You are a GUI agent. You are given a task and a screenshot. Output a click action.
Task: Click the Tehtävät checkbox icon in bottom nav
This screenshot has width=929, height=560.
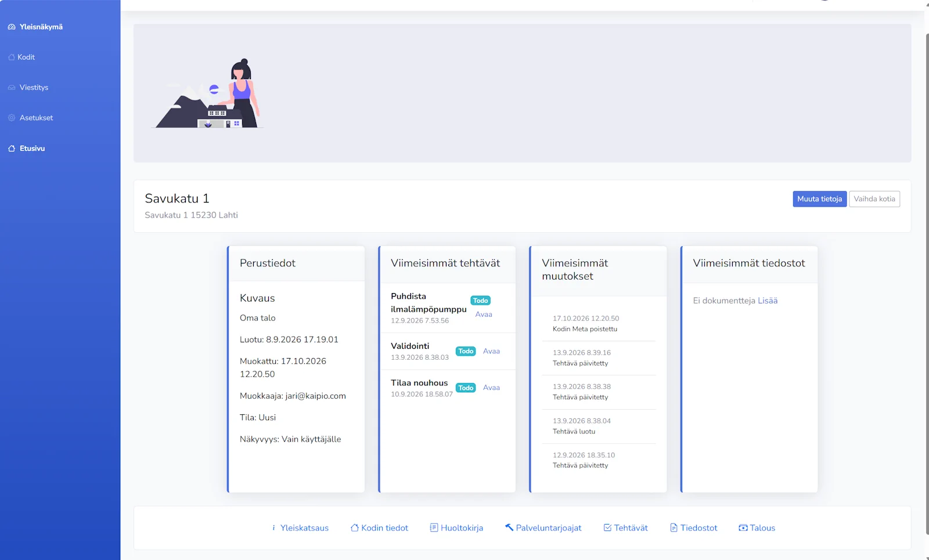[x=607, y=528]
